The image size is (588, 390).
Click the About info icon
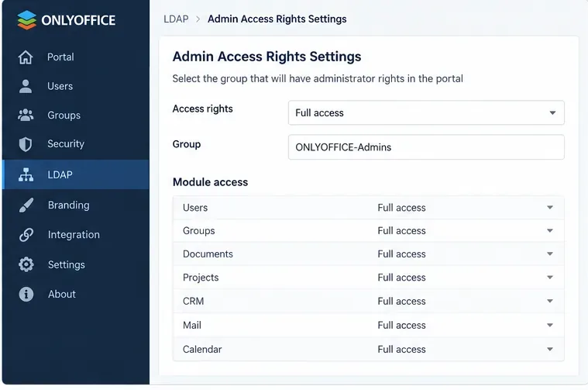pos(26,295)
